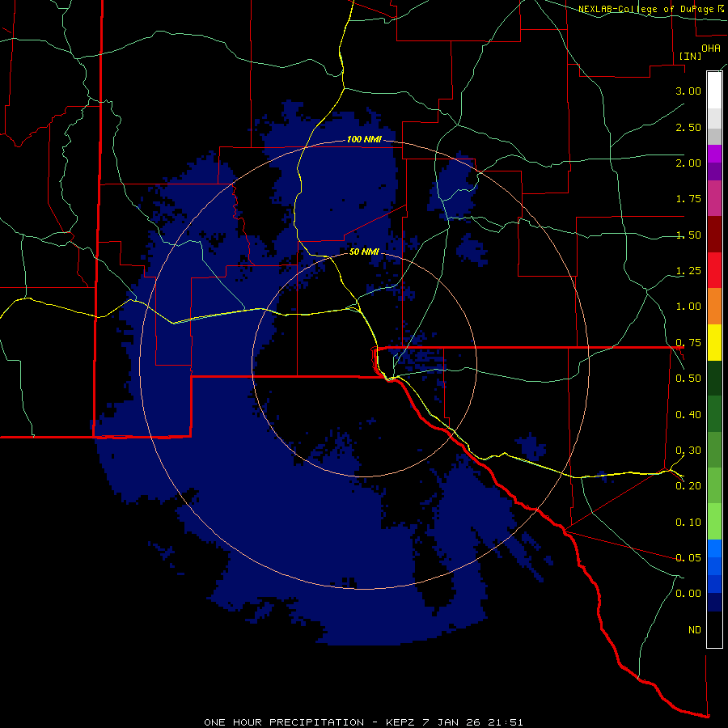Select the pink legend swatch beside 1.75
728x728 pixels.
pos(714,198)
